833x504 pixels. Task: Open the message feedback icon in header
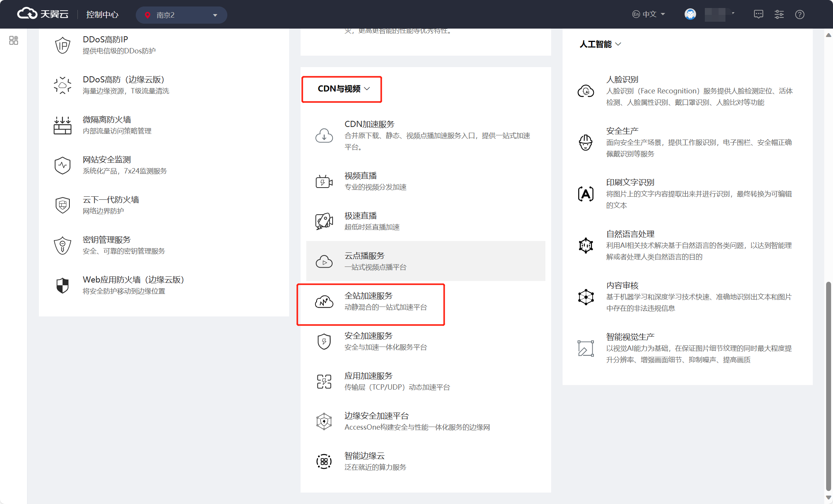(x=758, y=14)
